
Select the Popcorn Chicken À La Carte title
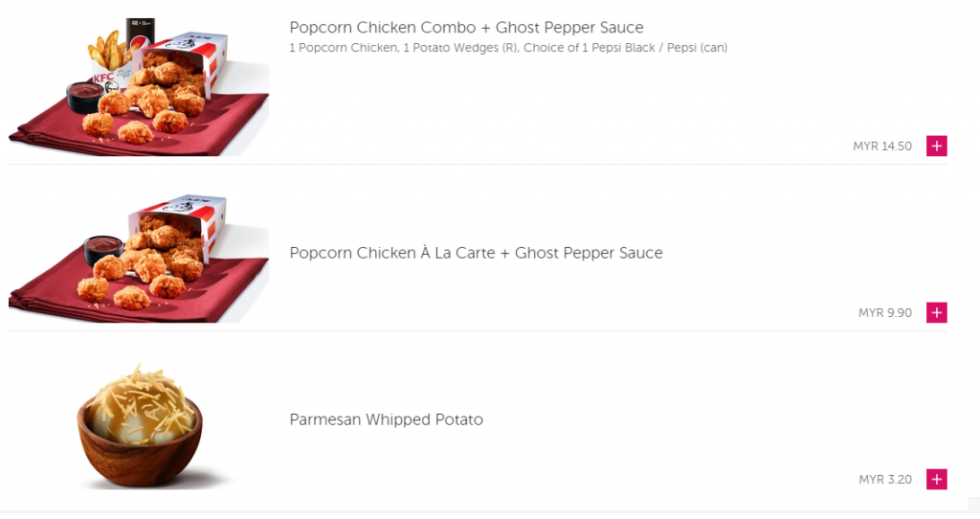pos(476,253)
